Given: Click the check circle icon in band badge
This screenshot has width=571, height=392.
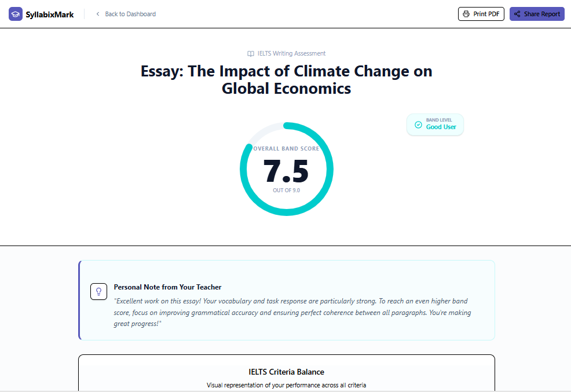Looking at the screenshot, I should click(418, 124).
